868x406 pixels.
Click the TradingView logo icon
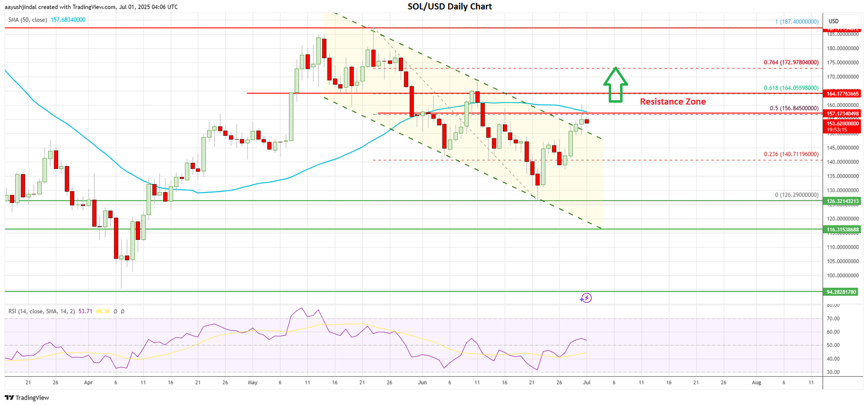[9, 398]
